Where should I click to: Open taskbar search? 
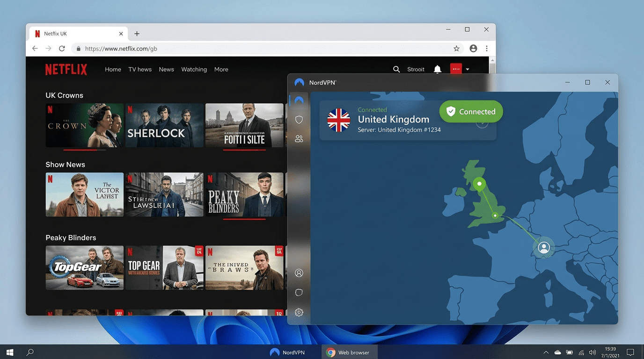30,352
